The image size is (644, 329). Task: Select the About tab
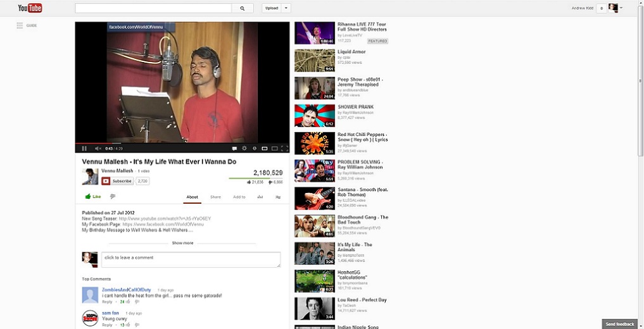[x=193, y=197]
